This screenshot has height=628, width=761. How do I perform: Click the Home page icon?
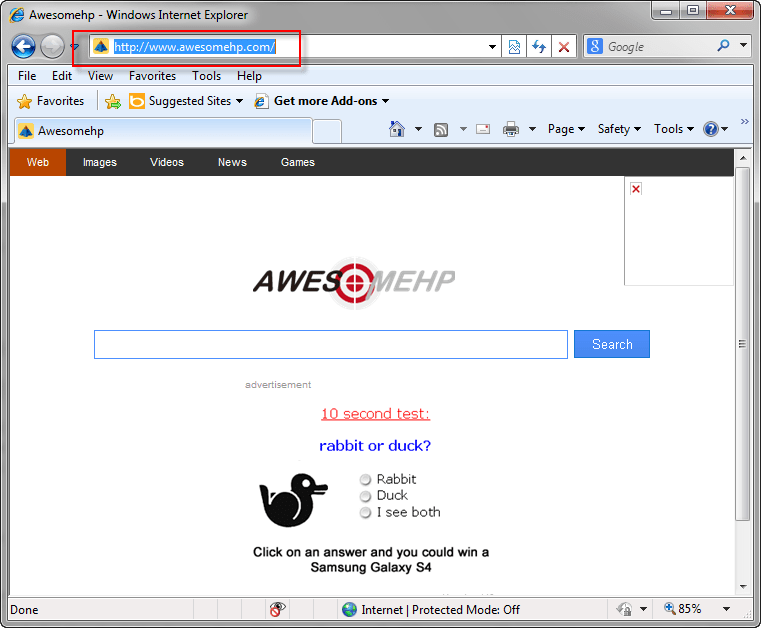tap(397, 129)
